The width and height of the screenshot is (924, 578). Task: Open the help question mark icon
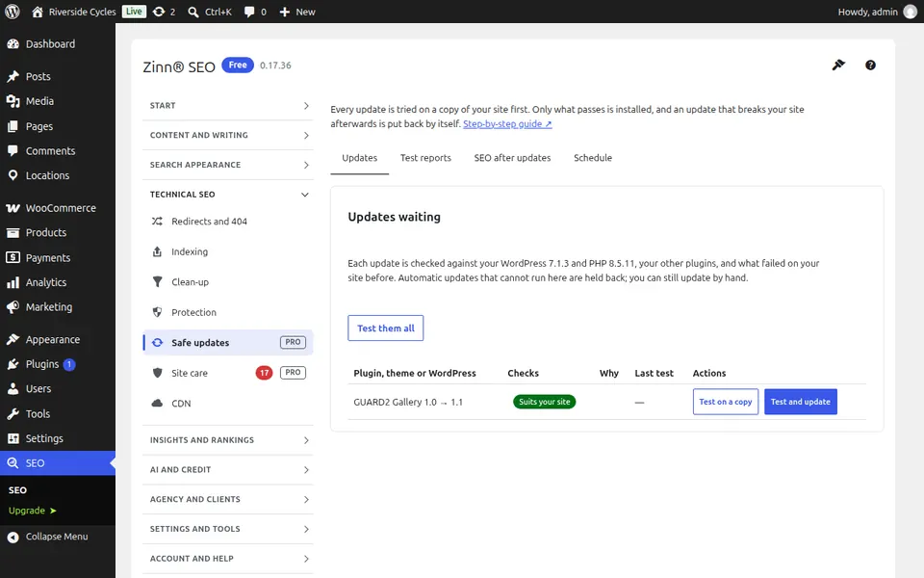(x=870, y=66)
